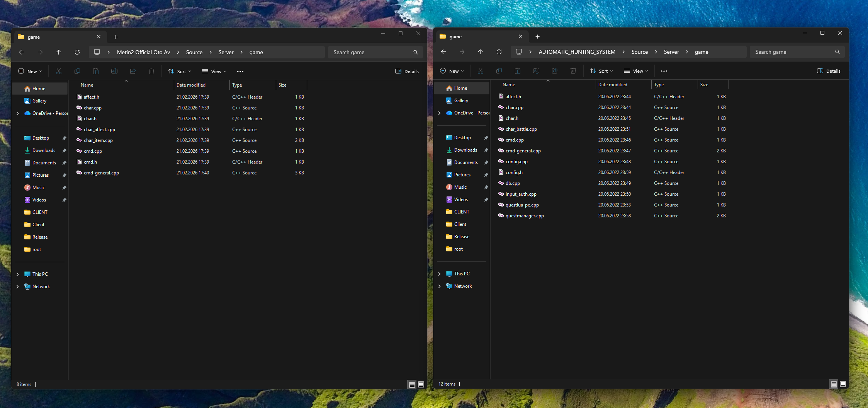Image resolution: width=868 pixels, height=408 pixels.
Task: Select the Source breadcrumb in right address bar
Action: pyautogui.click(x=639, y=52)
